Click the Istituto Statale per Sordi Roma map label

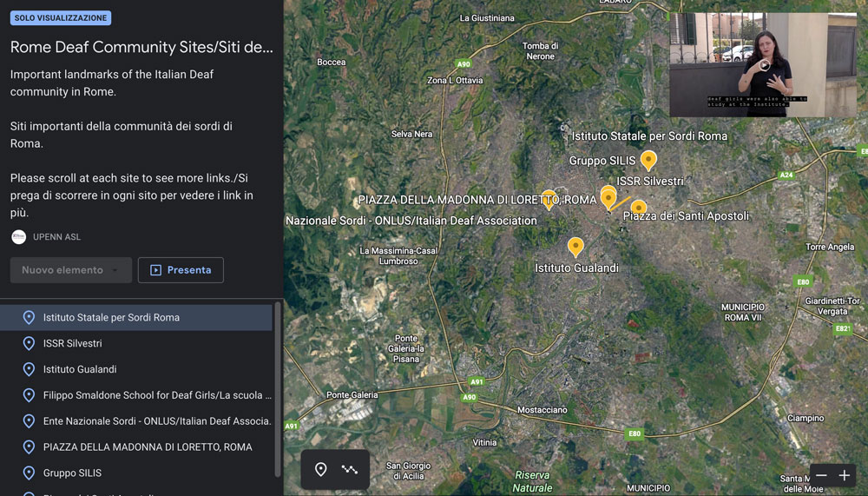point(649,136)
